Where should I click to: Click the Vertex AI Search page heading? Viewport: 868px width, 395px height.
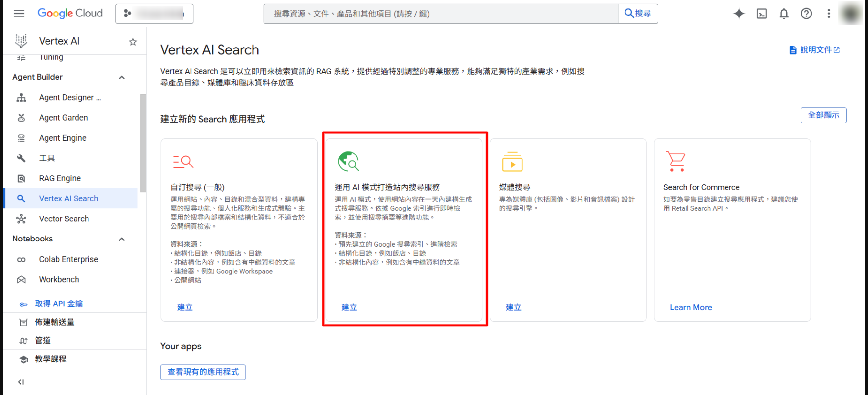tap(210, 49)
